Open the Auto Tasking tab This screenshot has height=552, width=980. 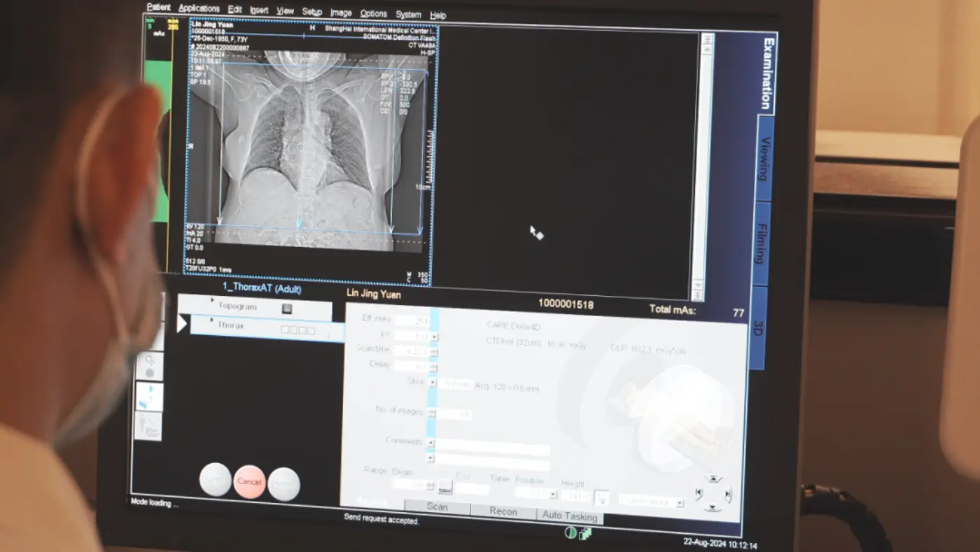(x=570, y=516)
